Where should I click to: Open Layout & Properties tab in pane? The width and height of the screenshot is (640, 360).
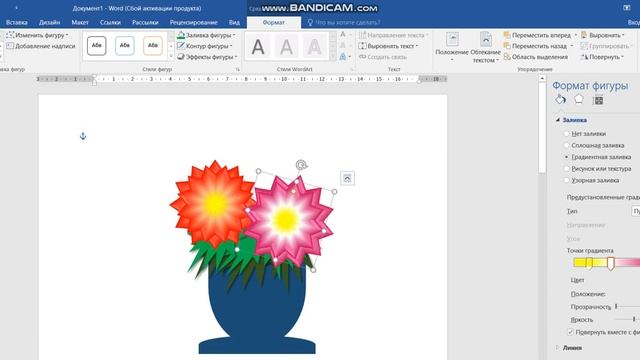(x=598, y=100)
